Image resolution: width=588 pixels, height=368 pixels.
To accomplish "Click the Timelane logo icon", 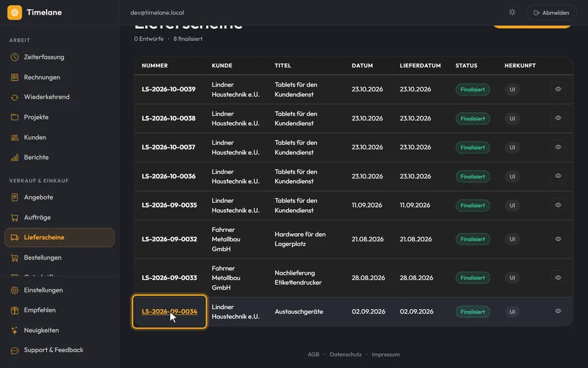I will [x=15, y=12].
